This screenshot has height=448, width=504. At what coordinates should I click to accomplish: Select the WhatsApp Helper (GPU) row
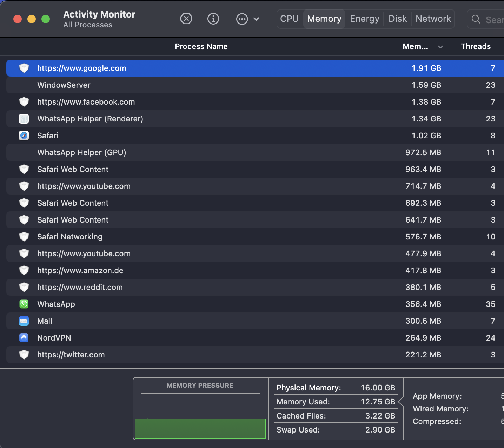(255, 152)
